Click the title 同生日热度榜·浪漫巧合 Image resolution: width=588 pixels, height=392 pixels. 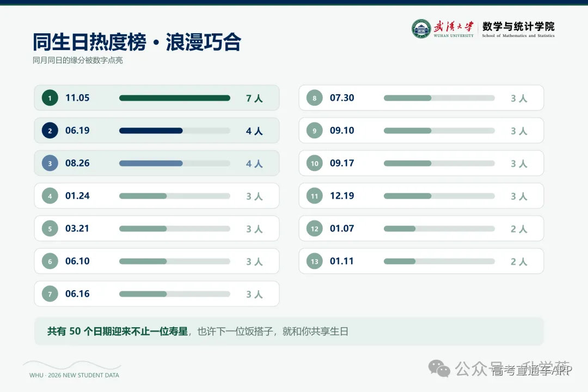[x=137, y=41]
